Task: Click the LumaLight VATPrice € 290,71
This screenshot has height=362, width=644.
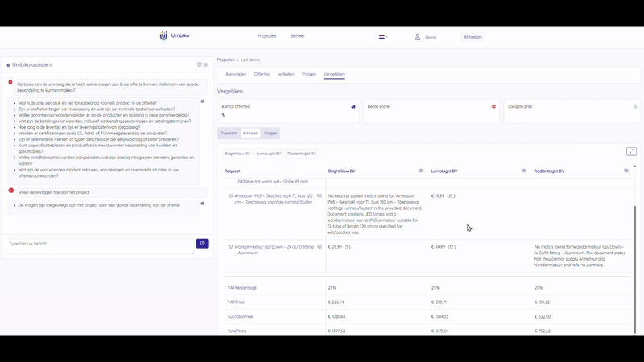Action: pos(439,302)
